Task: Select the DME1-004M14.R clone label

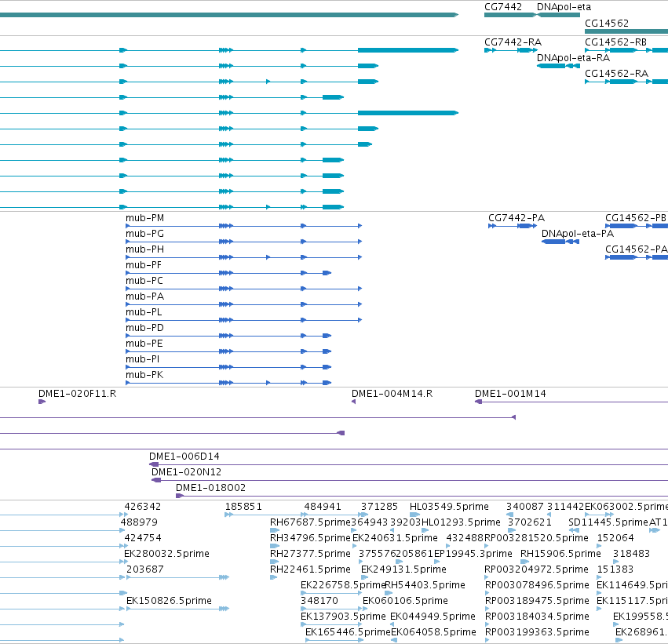Action: (392, 394)
